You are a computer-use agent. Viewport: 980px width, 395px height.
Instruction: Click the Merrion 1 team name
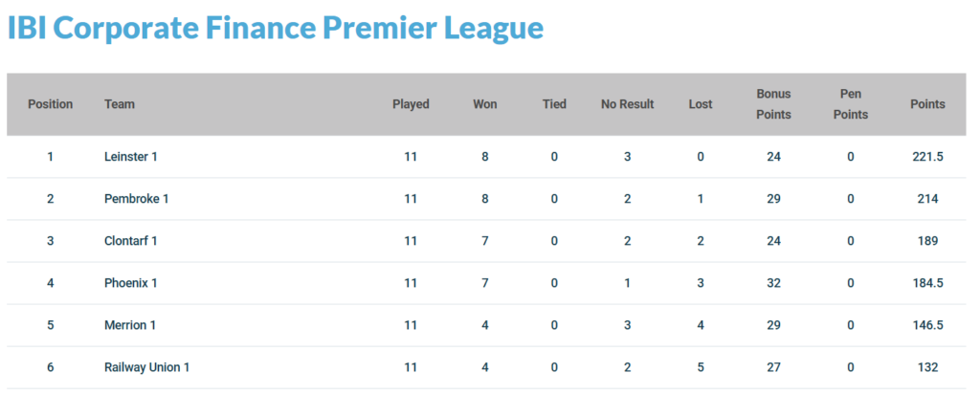click(130, 325)
